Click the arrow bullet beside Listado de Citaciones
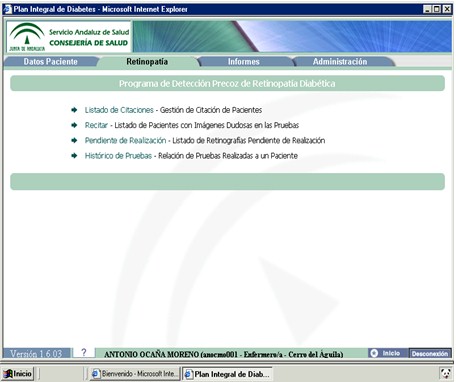This screenshot has height=382, width=456. click(x=74, y=110)
